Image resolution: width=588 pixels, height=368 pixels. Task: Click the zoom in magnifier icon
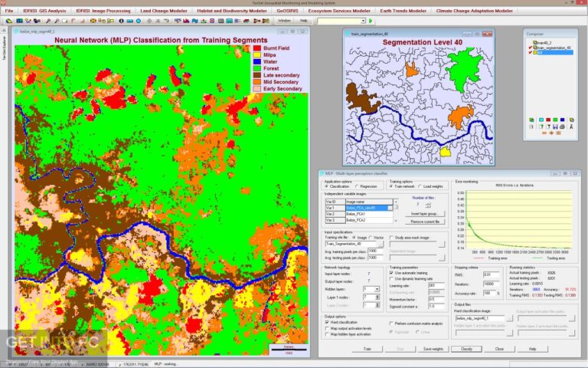(48, 21)
